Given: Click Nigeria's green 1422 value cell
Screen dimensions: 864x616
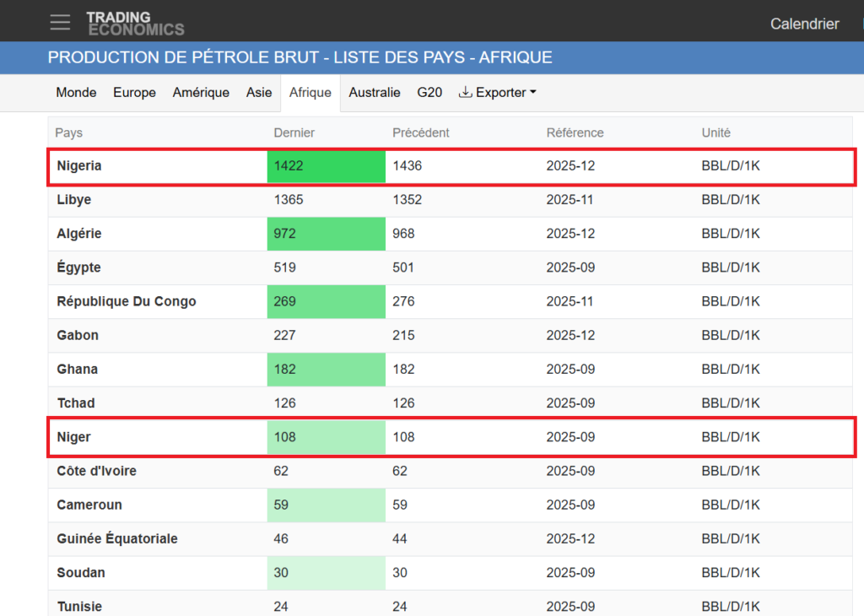Looking at the screenshot, I should click(x=326, y=166).
